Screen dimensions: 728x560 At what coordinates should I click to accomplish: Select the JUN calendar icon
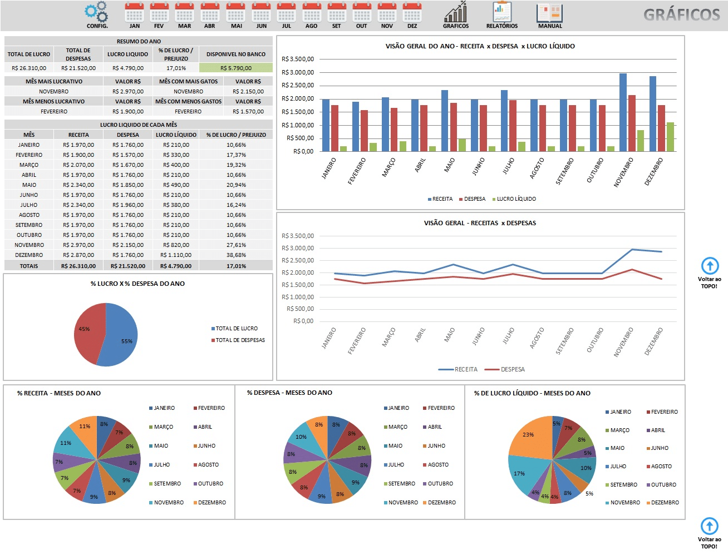pos(261,12)
